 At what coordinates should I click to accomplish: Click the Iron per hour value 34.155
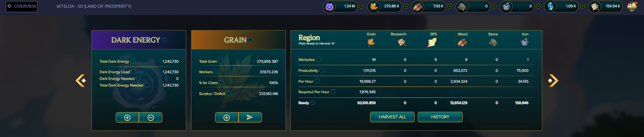pyautogui.click(x=523, y=81)
